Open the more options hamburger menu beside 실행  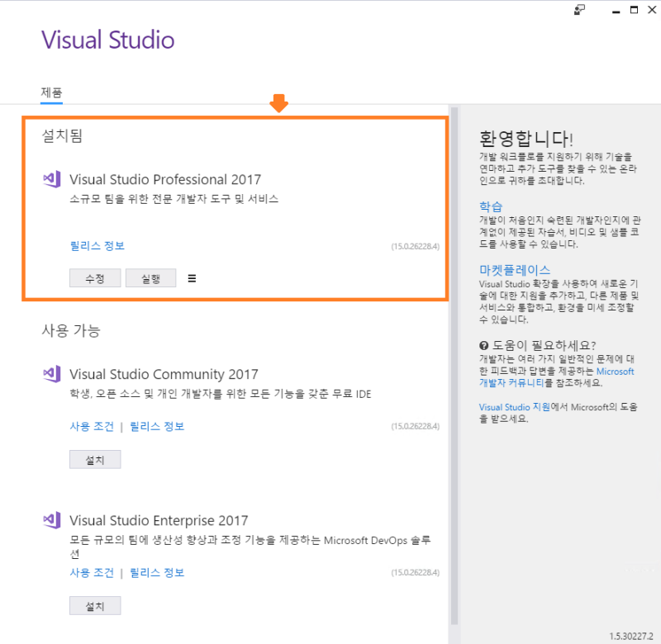coord(192,278)
